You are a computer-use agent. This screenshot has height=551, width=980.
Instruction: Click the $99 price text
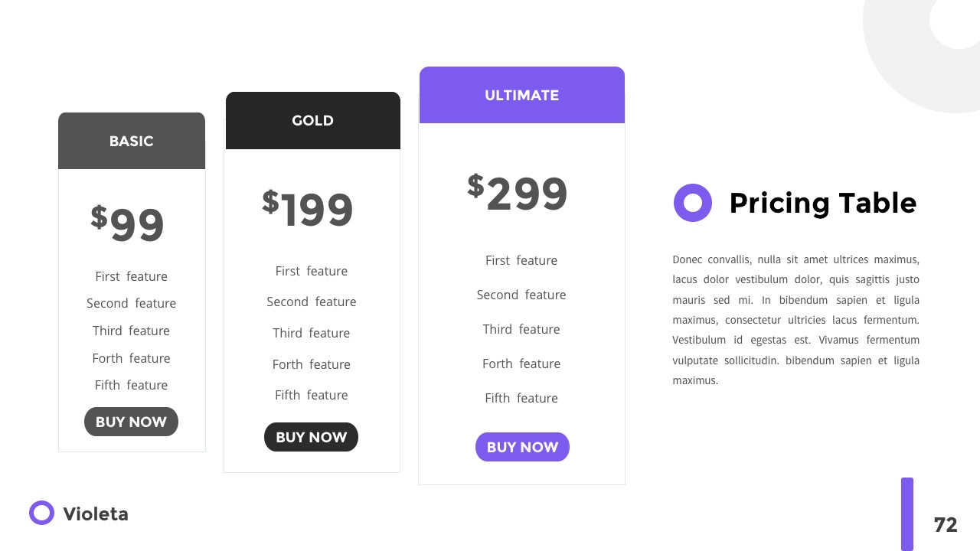tap(128, 223)
